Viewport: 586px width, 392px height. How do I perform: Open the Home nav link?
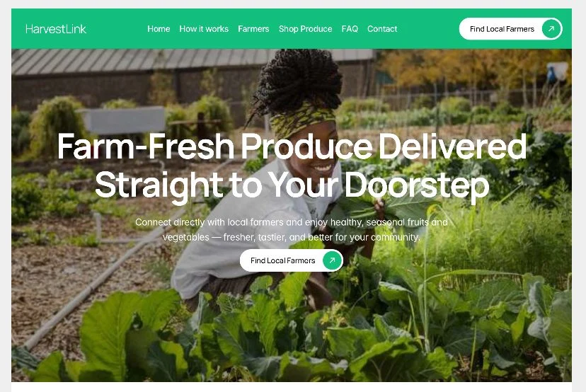159,29
